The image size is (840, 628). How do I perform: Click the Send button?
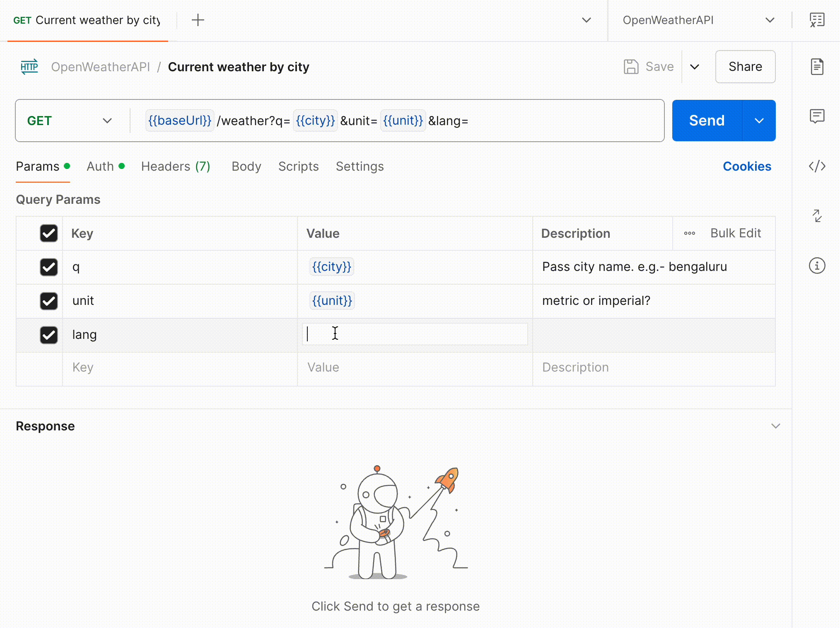pos(707,121)
